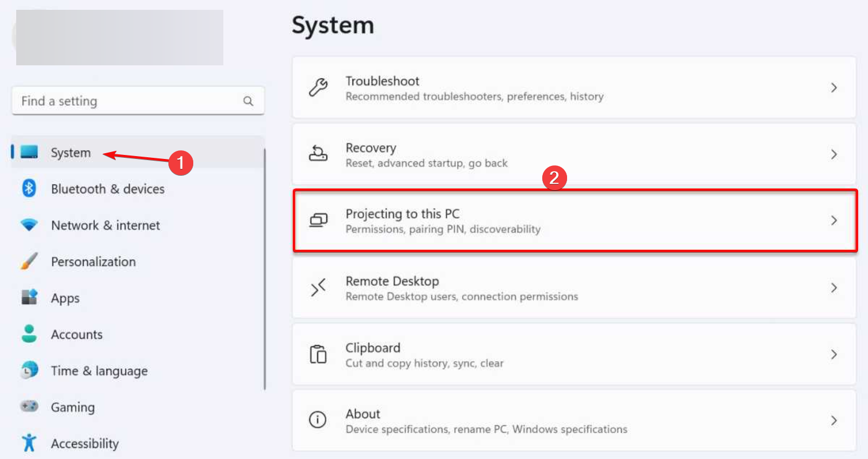868x459 pixels.
Task: Open Personalization settings category
Action: click(x=93, y=262)
